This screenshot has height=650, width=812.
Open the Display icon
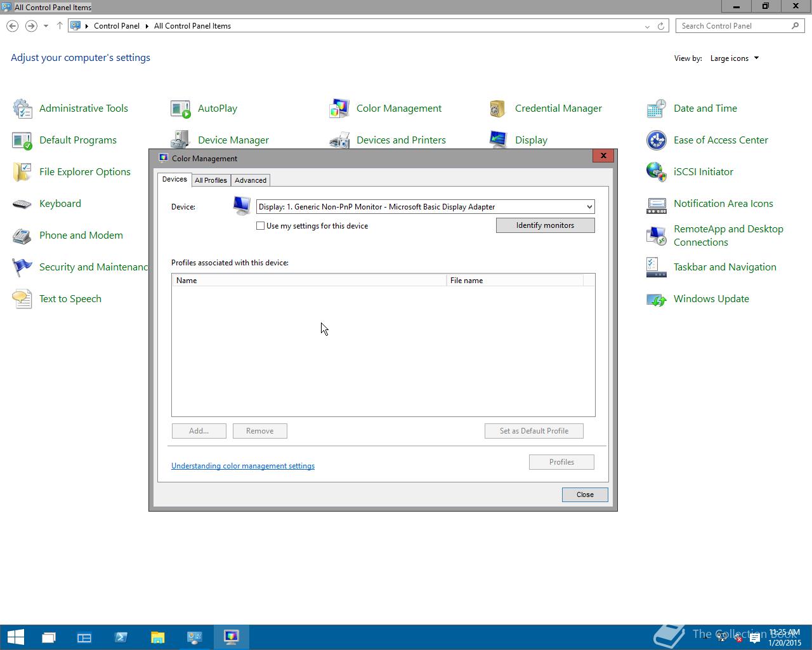pos(498,140)
